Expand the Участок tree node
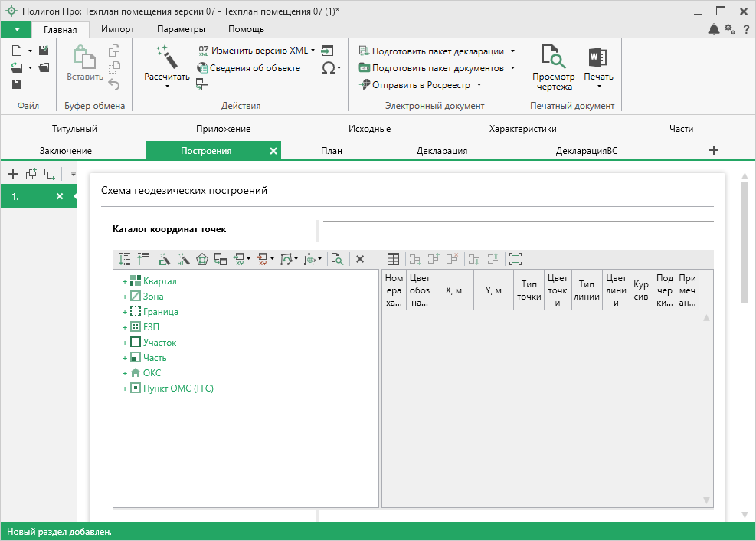Image resolution: width=756 pixels, height=541 pixels. click(124, 343)
